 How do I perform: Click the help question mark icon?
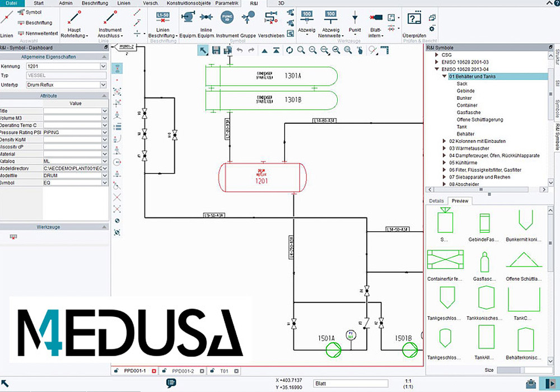tap(557, 3)
